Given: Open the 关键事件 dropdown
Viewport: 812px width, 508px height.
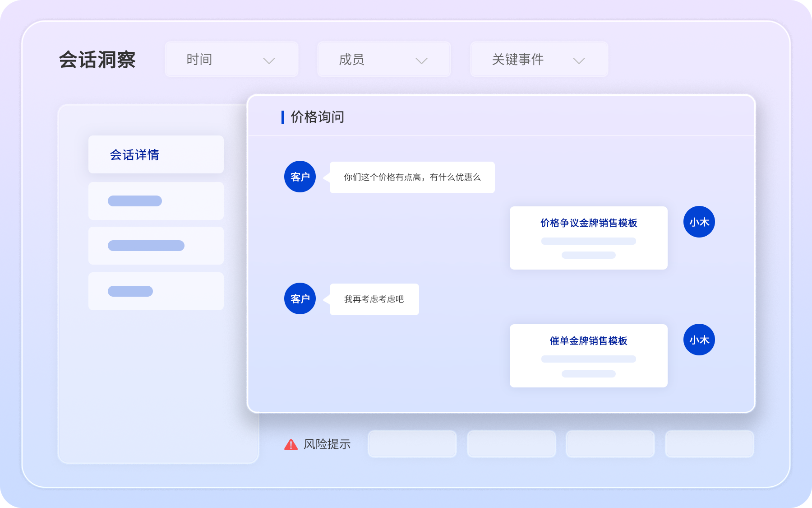Looking at the screenshot, I should 539,60.
